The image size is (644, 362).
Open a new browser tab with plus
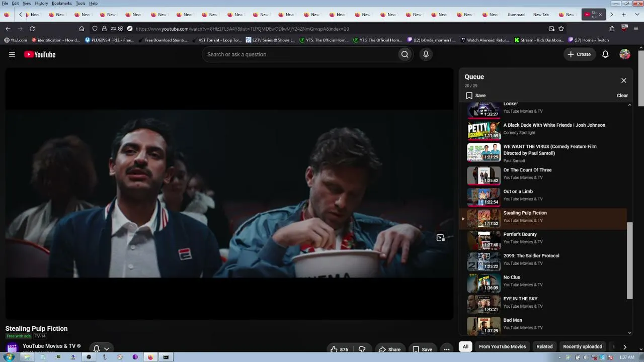623,15
